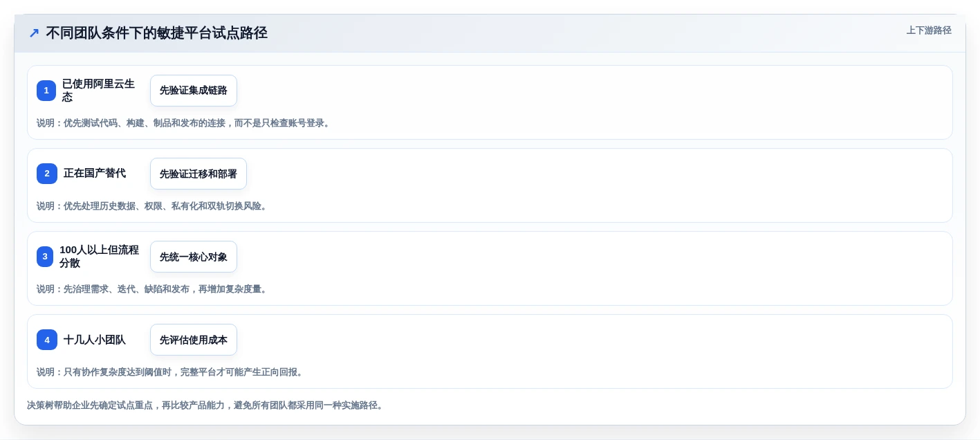Click the arrow icon beside the panel title
This screenshot has width=980, height=440.
coord(34,33)
